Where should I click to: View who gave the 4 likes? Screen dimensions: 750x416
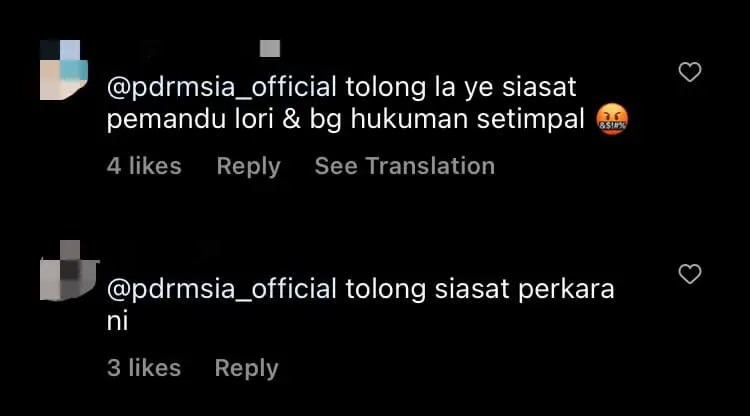(x=144, y=166)
